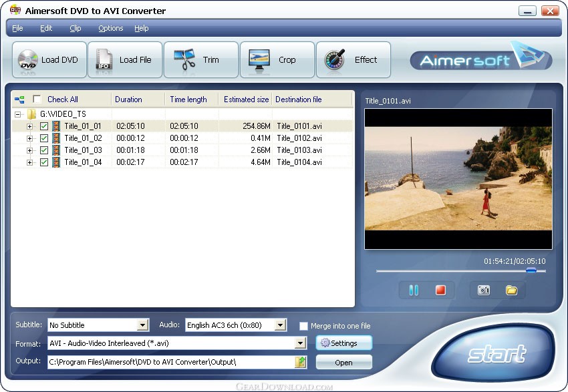Open the Audio track dropdown

(280, 325)
